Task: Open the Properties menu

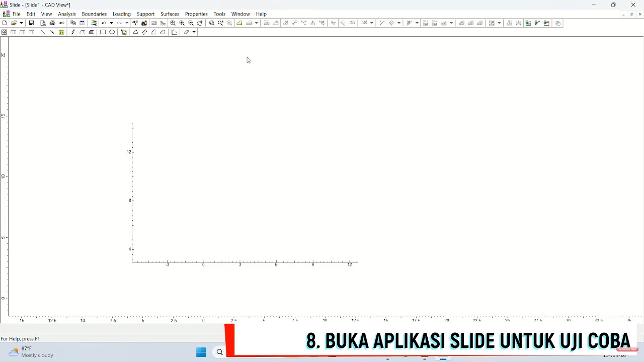Action: click(x=196, y=14)
